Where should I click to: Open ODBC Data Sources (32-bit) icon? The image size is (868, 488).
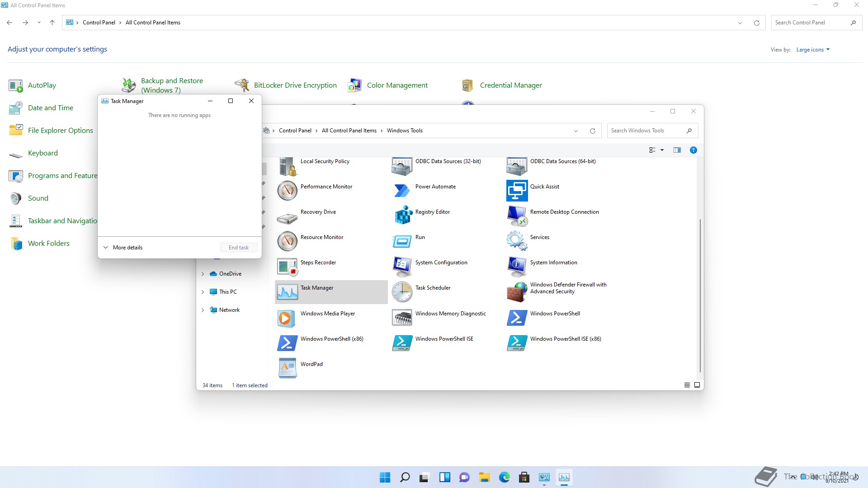coord(402,166)
